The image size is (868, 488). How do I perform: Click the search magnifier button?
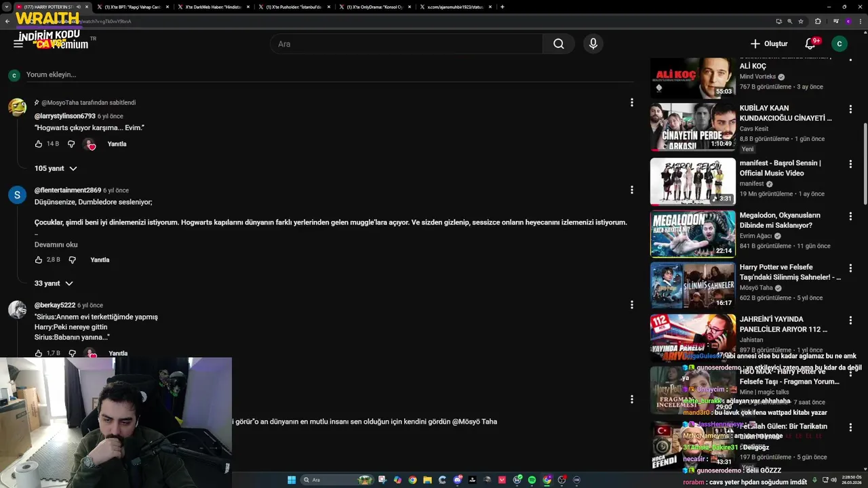(558, 44)
